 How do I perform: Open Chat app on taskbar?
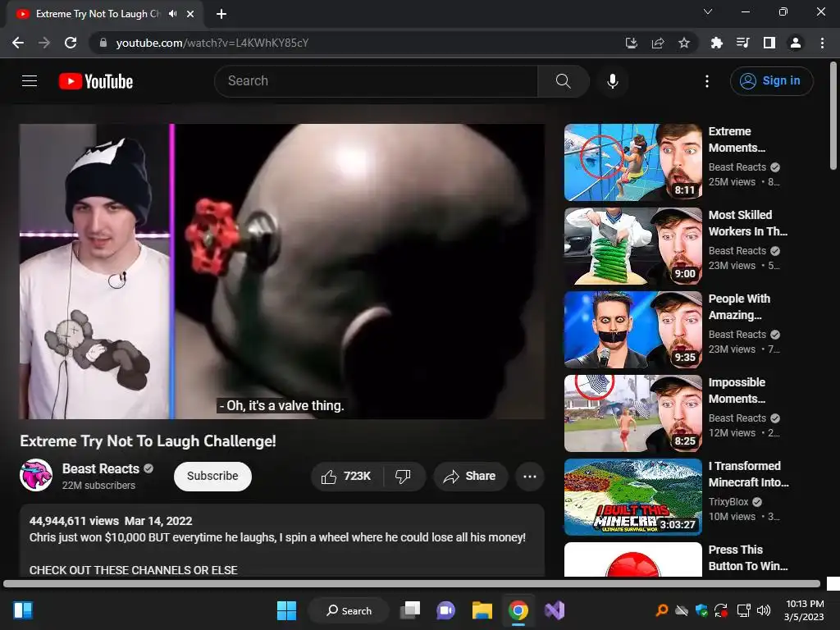[445, 610]
